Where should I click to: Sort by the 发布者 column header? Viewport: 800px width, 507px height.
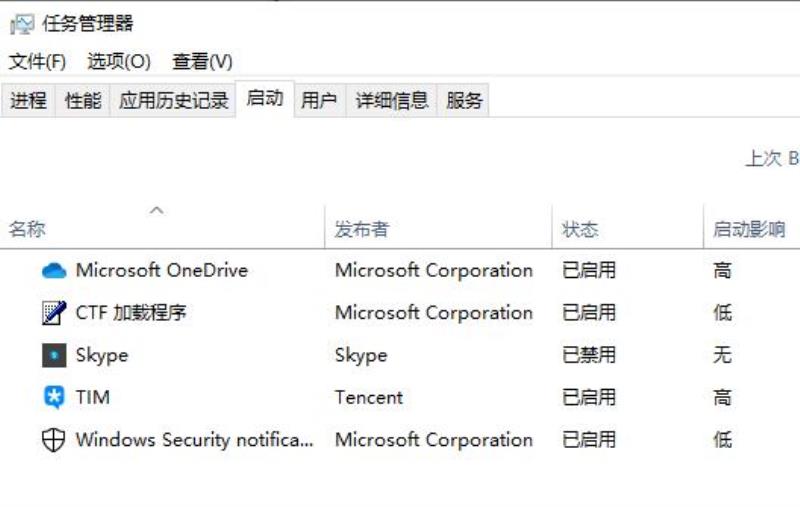pyautogui.click(x=438, y=229)
